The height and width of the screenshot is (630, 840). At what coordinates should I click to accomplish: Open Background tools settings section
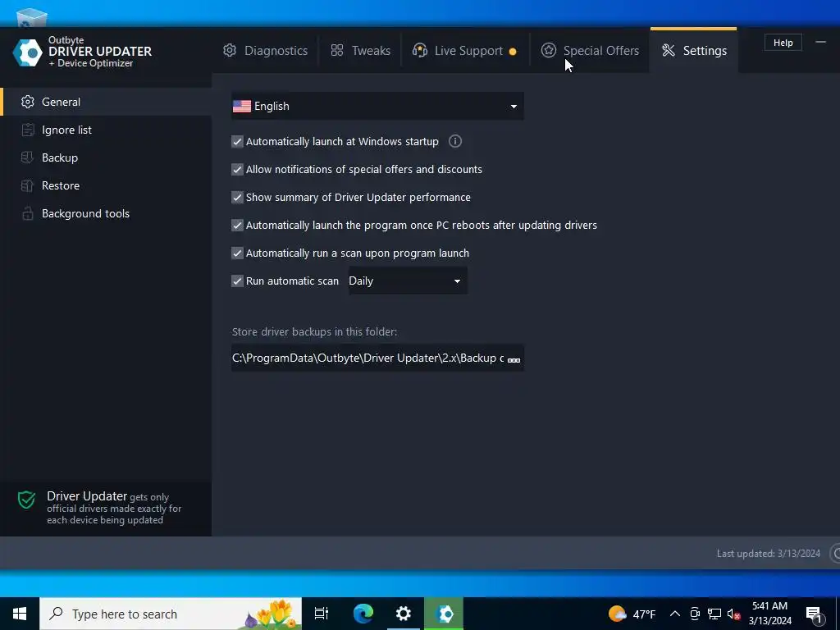click(x=106, y=213)
